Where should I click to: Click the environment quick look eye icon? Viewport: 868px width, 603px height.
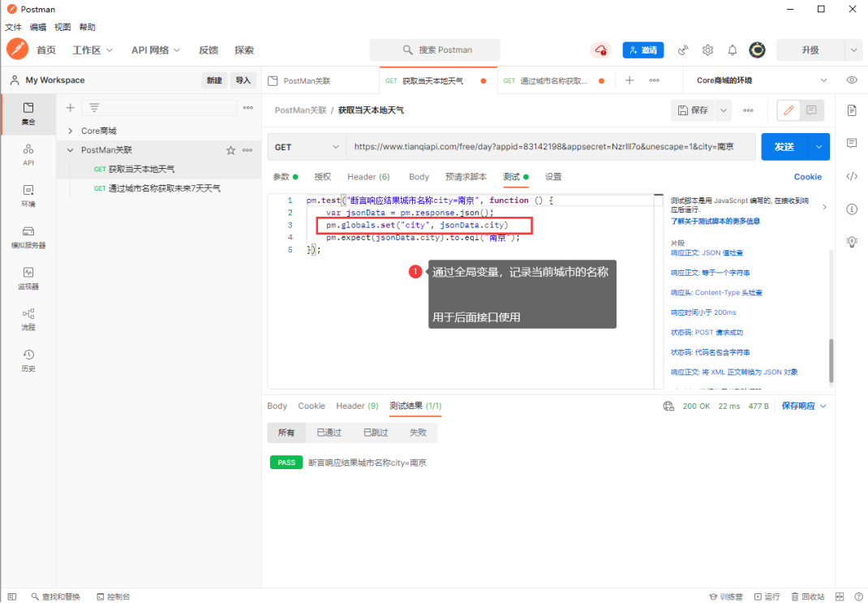pyautogui.click(x=852, y=80)
